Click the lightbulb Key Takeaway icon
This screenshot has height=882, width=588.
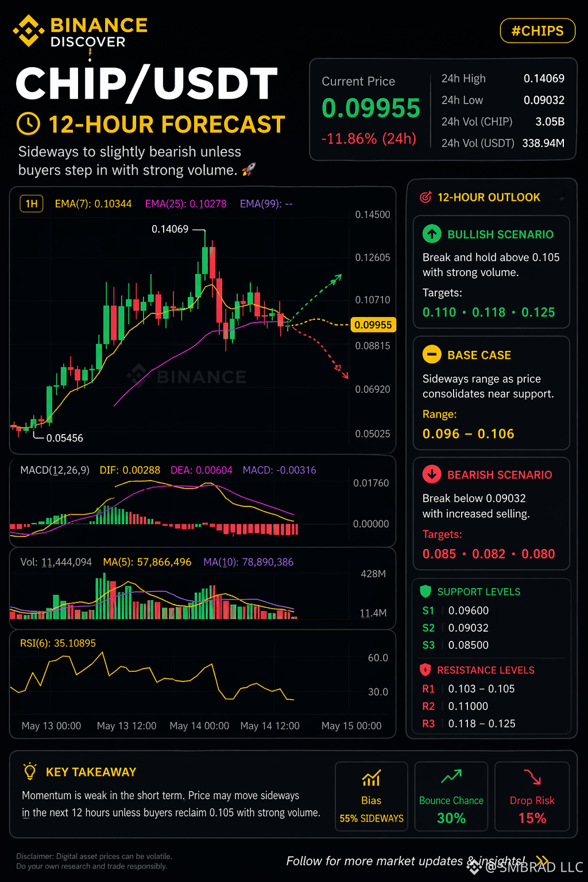pyautogui.click(x=30, y=771)
